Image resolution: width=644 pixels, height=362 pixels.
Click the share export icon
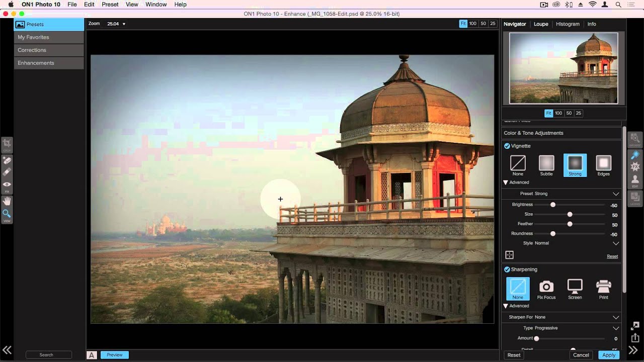tap(635, 338)
